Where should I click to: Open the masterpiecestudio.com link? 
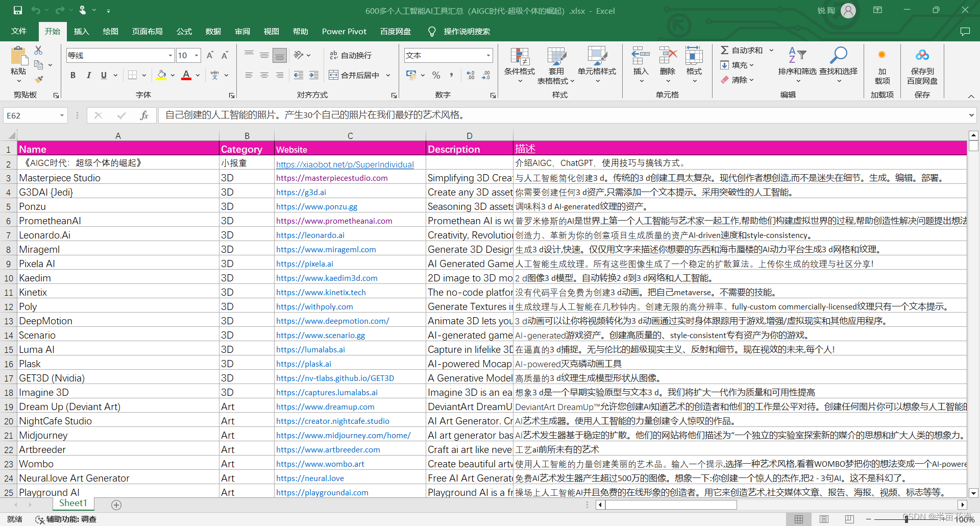(x=332, y=178)
